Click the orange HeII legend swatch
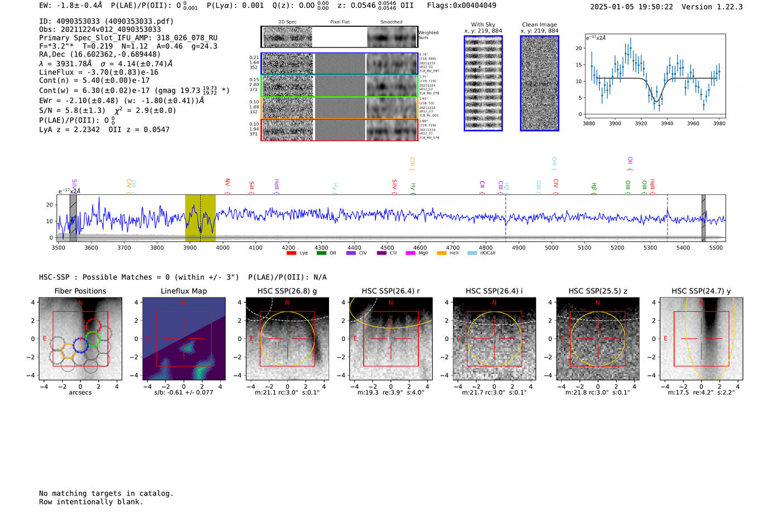 [x=441, y=253]
